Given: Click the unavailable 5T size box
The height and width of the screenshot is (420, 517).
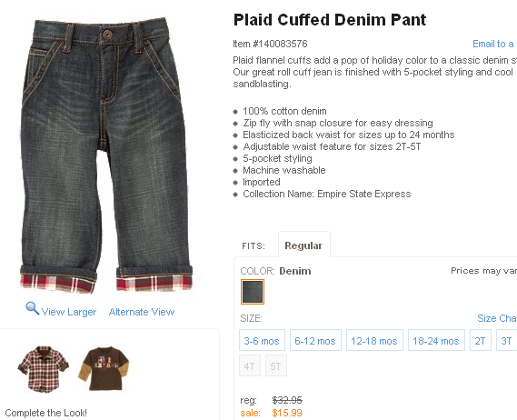Looking at the screenshot, I should tap(276, 365).
